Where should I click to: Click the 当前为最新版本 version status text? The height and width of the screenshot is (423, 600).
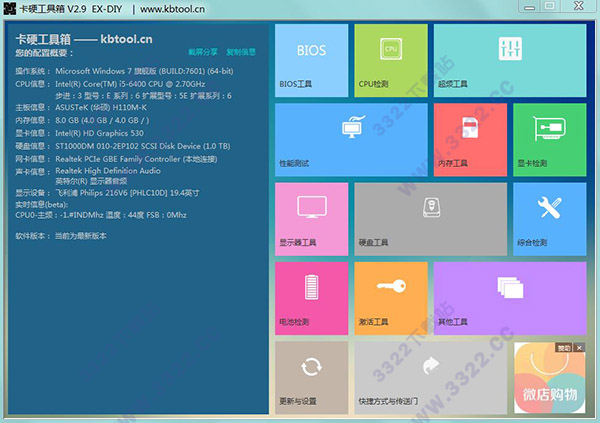pyautogui.click(x=81, y=236)
